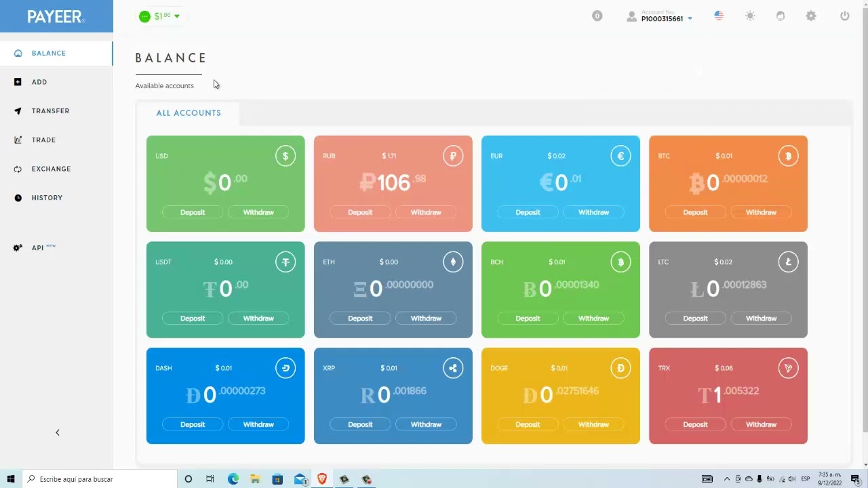Click the power logout icon
The width and height of the screenshot is (868, 488).
click(x=844, y=16)
